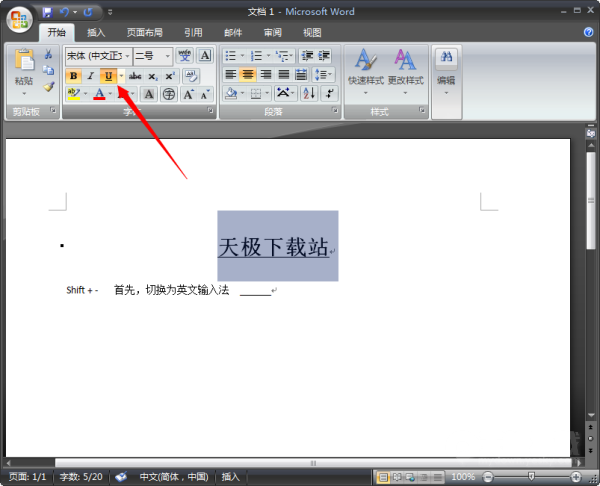Undo the last action

[x=64, y=13]
